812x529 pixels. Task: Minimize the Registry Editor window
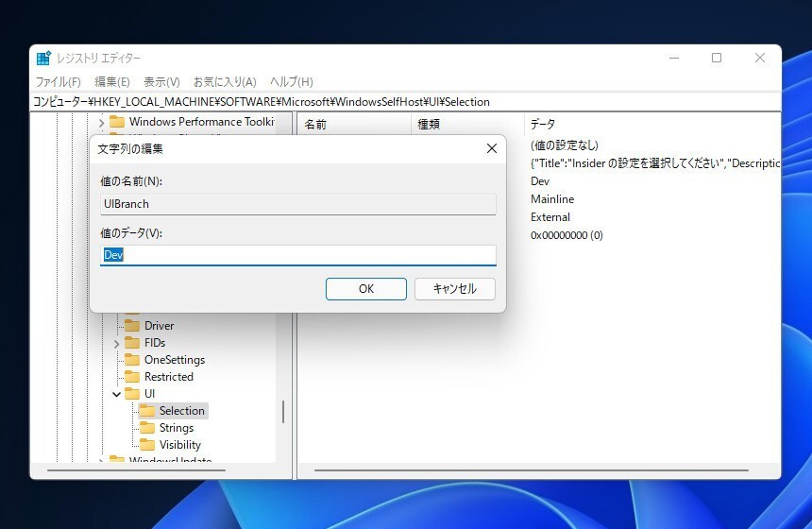click(674, 58)
